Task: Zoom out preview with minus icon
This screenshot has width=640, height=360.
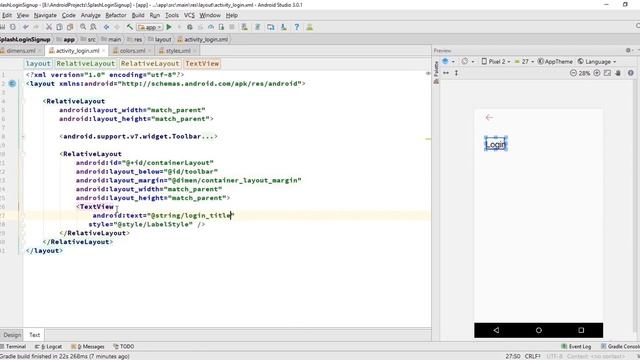Action: pyautogui.click(x=573, y=73)
